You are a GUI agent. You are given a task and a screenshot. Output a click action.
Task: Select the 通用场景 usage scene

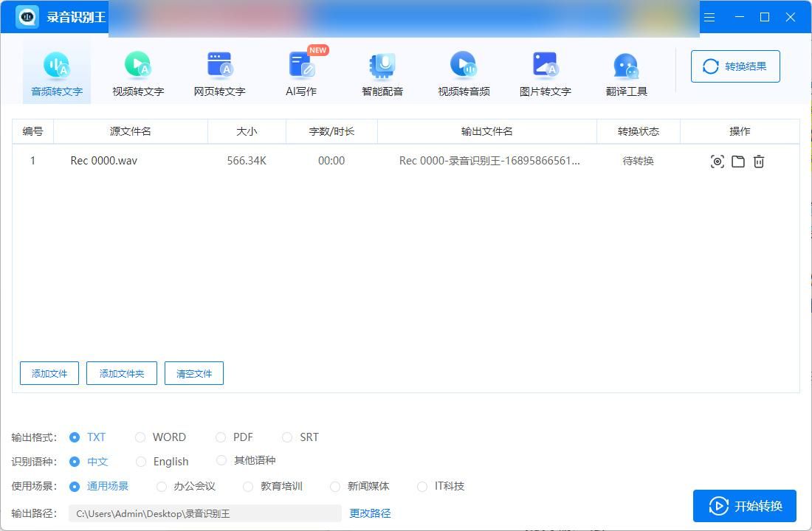coord(75,487)
